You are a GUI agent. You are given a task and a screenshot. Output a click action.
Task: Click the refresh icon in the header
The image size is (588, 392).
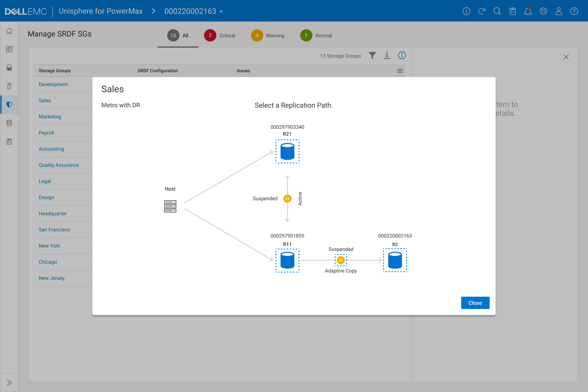[482, 11]
